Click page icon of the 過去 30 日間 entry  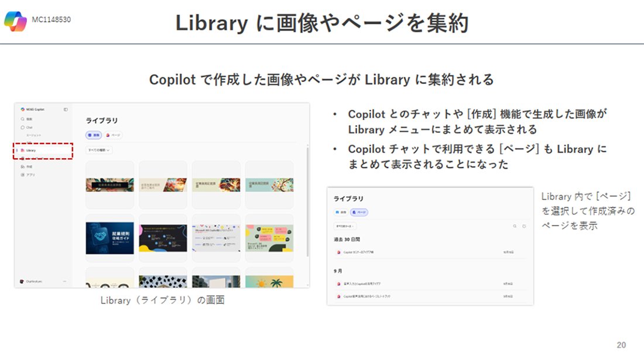(x=339, y=252)
